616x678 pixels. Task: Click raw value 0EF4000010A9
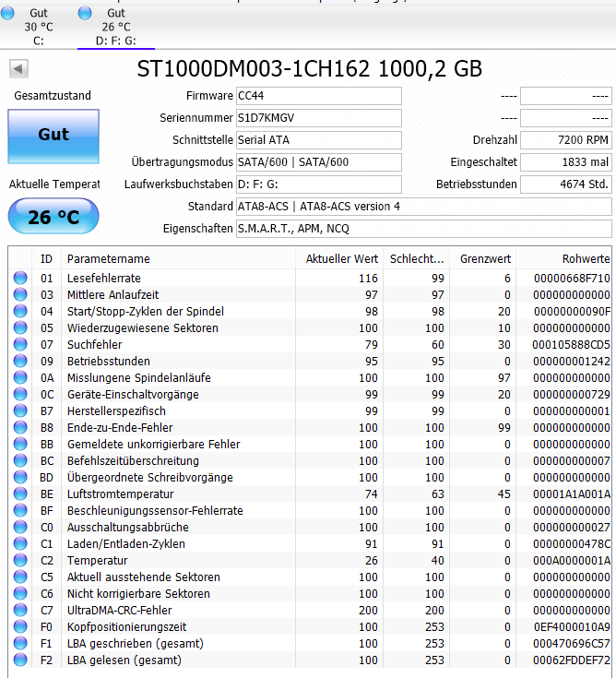(x=572, y=626)
